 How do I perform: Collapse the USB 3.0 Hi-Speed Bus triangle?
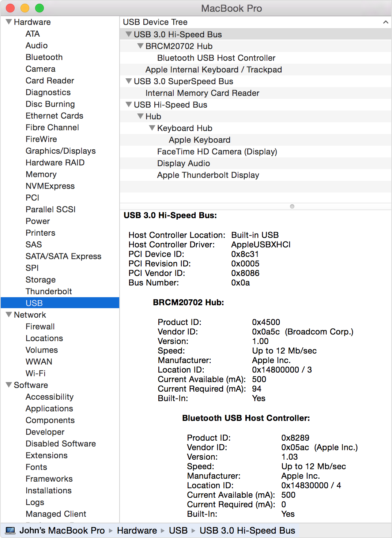(129, 34)
